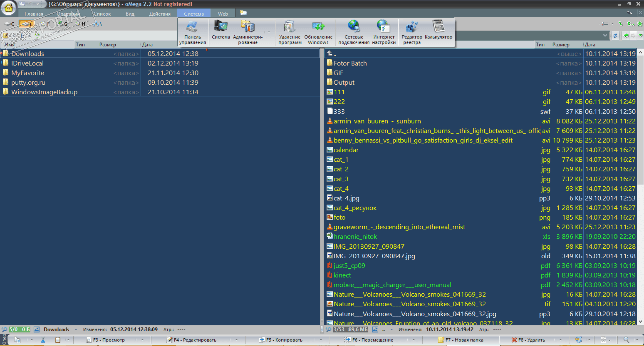644x346 pixels.
Task: Go up a level with green up-arrow icon
Action: tap(630, 24)
